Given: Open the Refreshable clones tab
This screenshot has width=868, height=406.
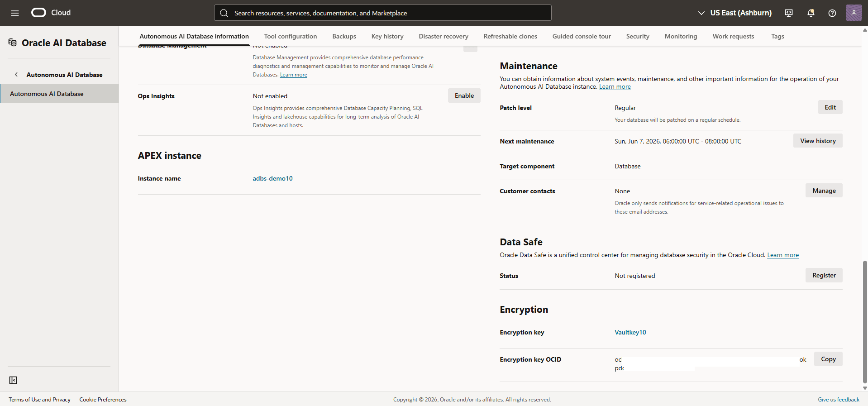Looking at the screenshot, I should (510, 36).
